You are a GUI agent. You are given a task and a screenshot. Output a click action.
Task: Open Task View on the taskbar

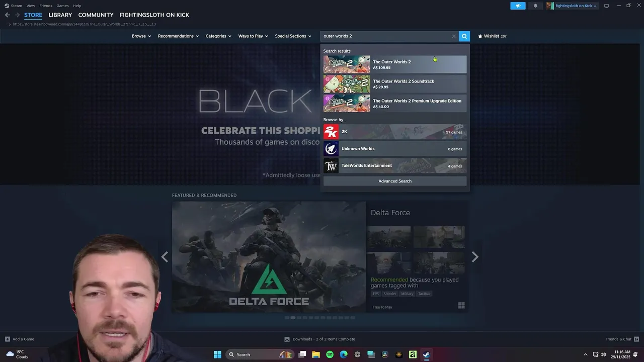pos(302,354)
